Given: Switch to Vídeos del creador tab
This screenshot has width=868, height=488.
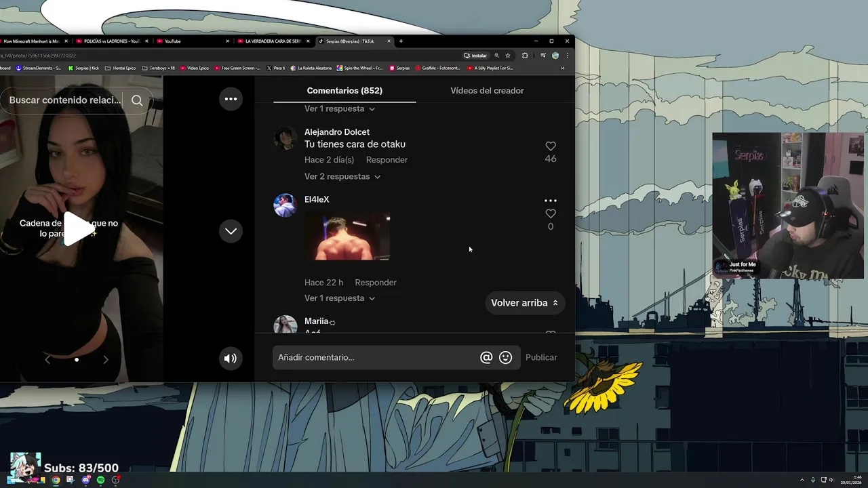Looking at the screenshot, I should [x=487, y=91].
